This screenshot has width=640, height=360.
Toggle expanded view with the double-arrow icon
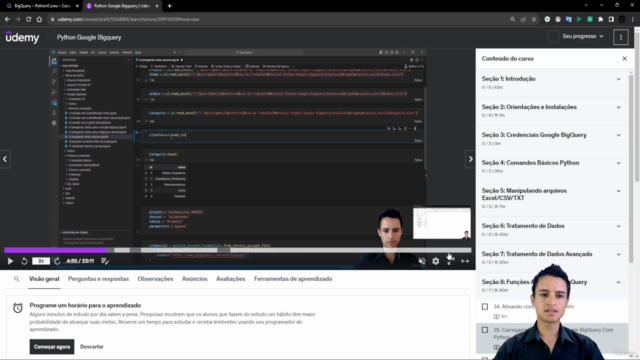465,261
